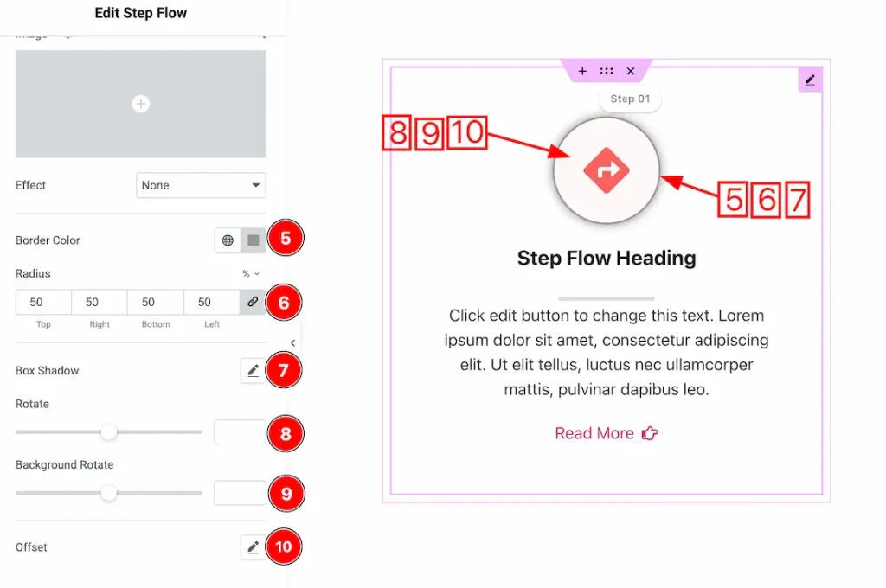Collapse the editor panel with chevron
The width and height of the screenshot is (886, 588).
[292, 343]
